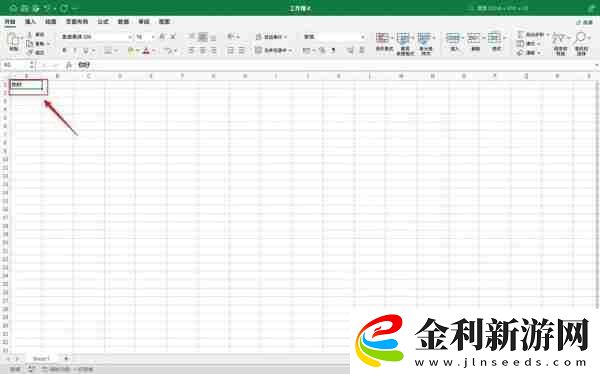Click the Home icon in title bar
Image resolution: width=600 pixels, height=374 pixels.
click(13, 8)
